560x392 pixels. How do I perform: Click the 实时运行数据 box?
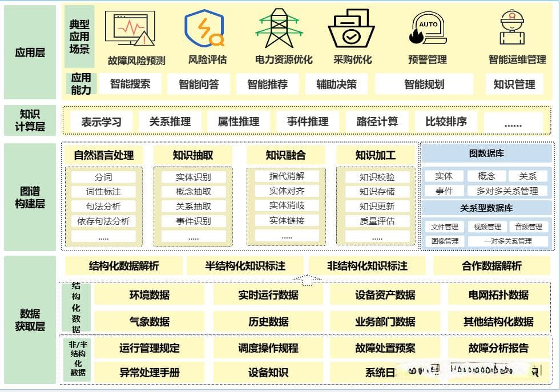click(268, 295)
